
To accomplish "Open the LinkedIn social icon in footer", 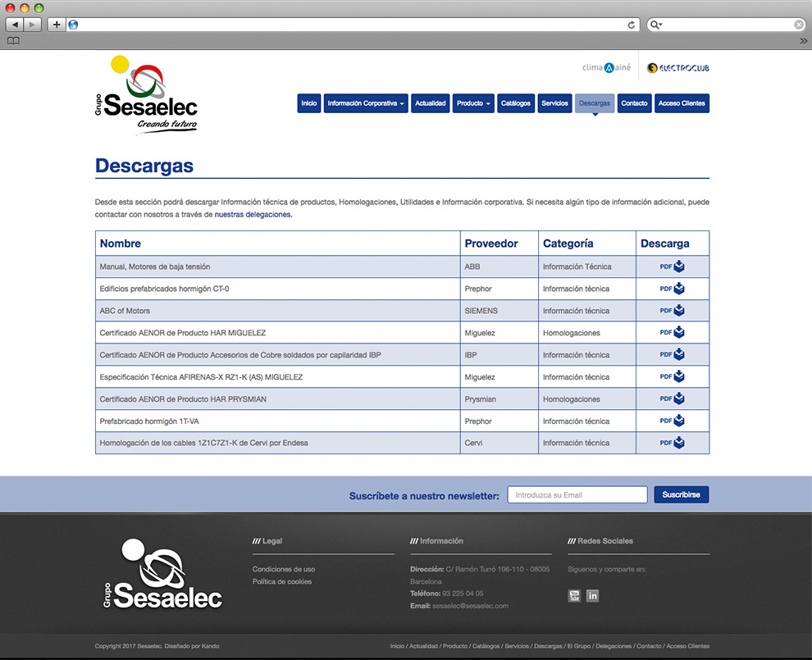I will pos(592,595).
